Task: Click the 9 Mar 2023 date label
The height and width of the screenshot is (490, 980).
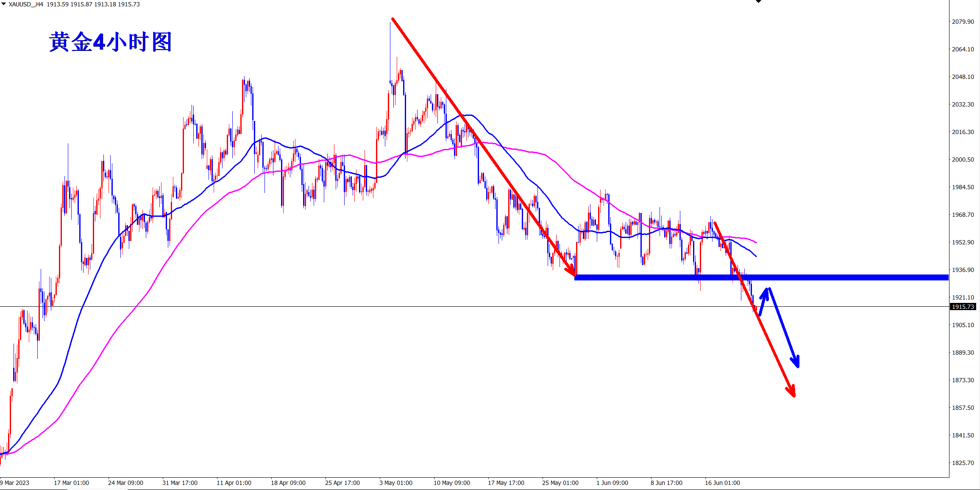Action: 15,483
